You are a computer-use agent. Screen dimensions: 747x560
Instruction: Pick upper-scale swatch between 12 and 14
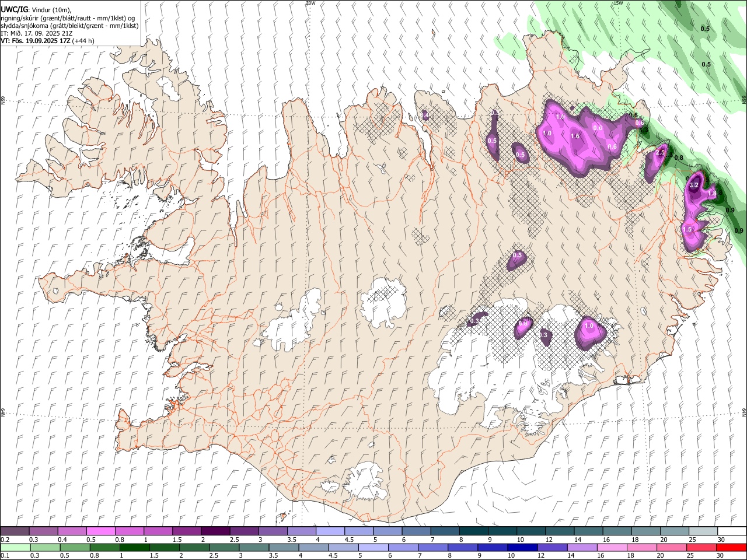pos(559,531)
